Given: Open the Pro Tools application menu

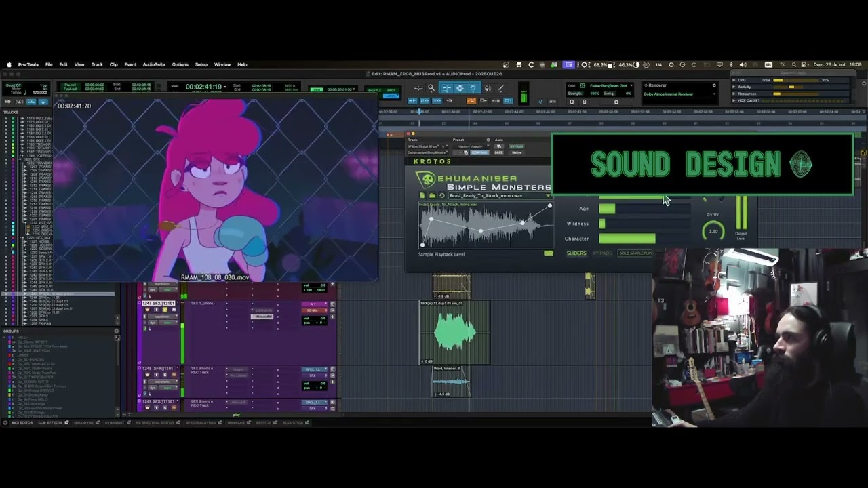Looking at the screenshot, I should click(x=28, y=64).
